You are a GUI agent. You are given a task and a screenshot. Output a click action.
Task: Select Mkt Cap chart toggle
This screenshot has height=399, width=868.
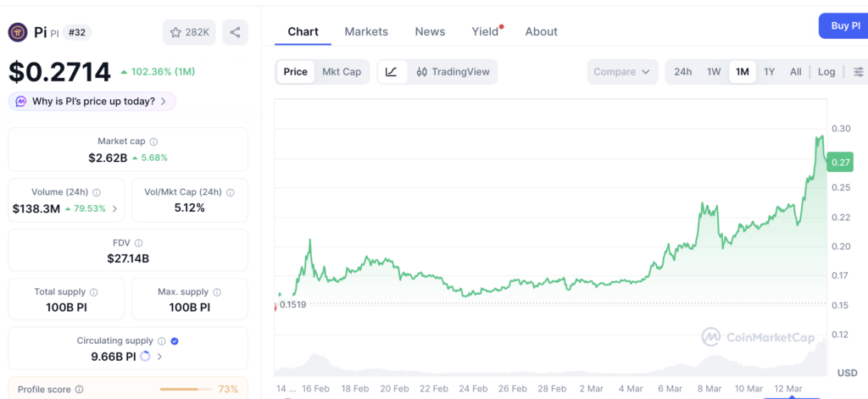click(342, 72)
